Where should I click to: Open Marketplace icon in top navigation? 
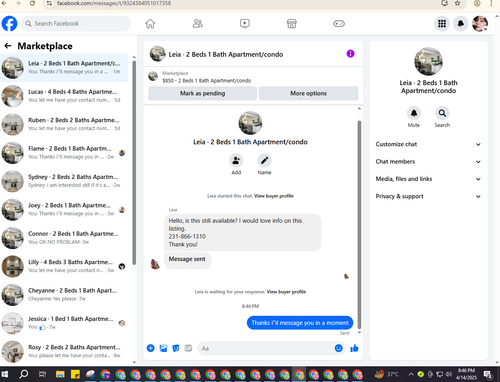(x=292, y=24)
